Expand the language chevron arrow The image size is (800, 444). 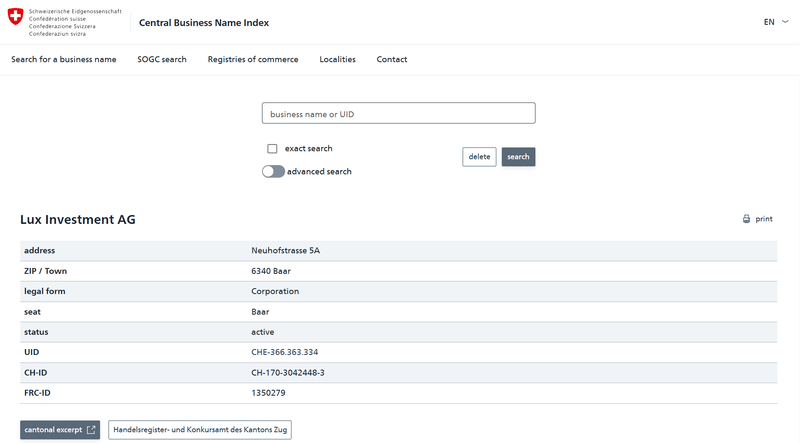(785, 21)
